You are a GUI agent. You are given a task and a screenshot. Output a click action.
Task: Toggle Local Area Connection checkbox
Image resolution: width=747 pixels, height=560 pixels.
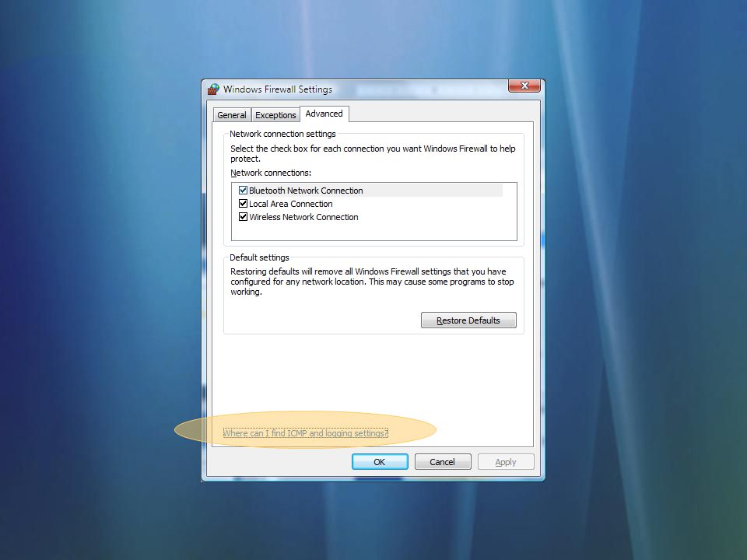click(x=243, y=204)
